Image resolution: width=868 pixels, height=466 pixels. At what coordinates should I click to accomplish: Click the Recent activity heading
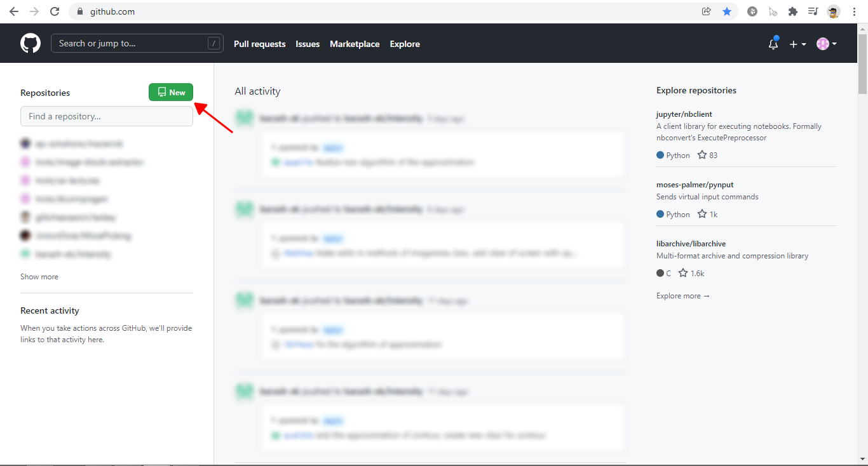point(50,310)
